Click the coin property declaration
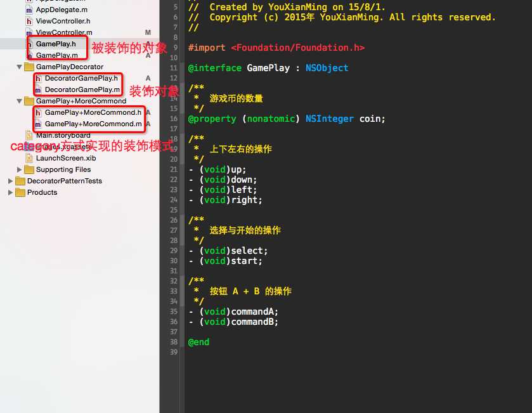 point(287,119)
